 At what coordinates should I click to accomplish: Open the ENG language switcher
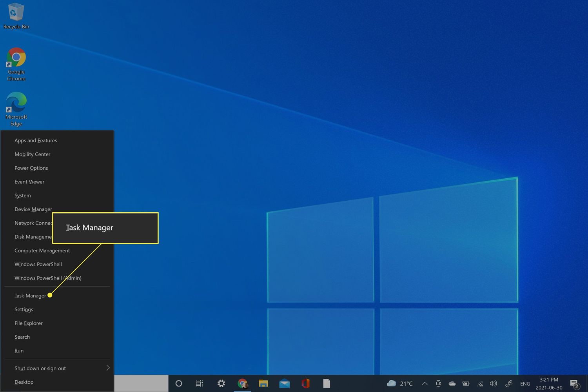click(525, 383)
